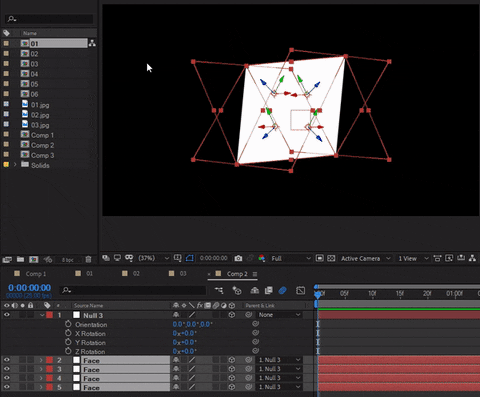Viewport: 480px width, 397px height.
Task: Click the Create New Composition icon
Action: [x=33, y=259]
